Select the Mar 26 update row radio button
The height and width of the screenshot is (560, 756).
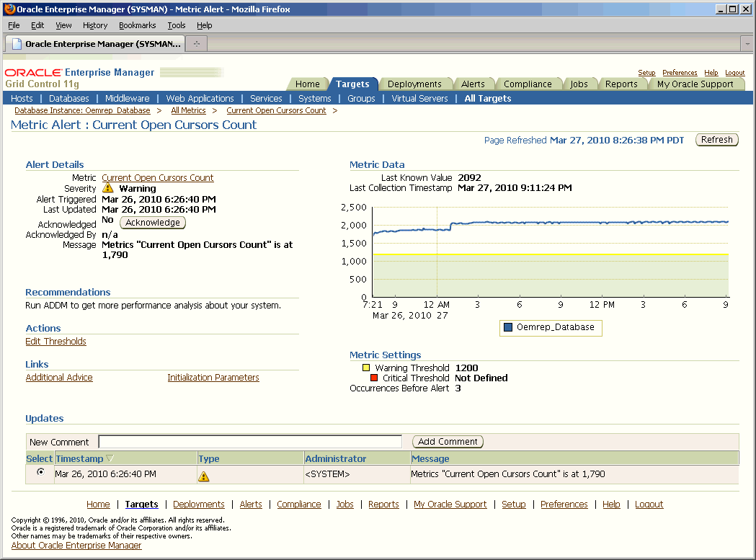pyautogui.click(x=40, y=472)
